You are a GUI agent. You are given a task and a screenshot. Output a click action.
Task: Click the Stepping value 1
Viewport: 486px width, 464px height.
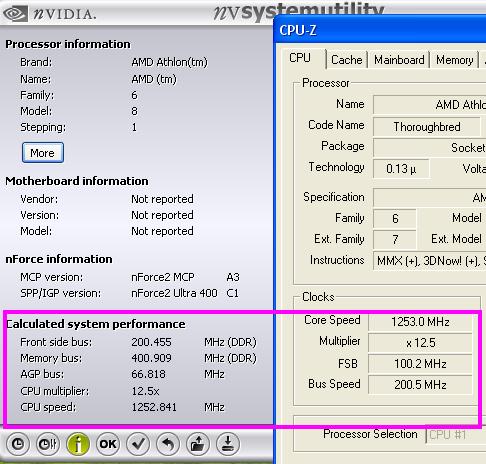134,127
